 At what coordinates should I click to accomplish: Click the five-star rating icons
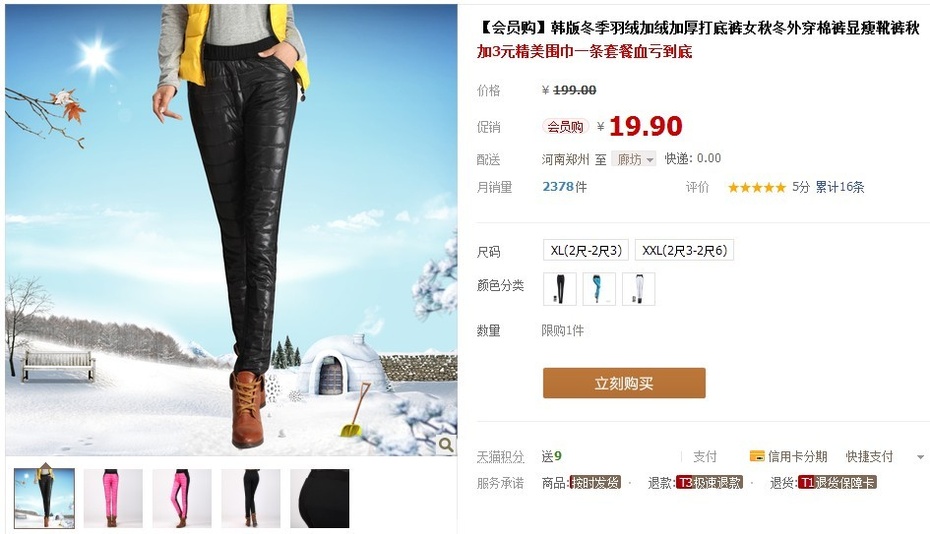pos(757,187)
